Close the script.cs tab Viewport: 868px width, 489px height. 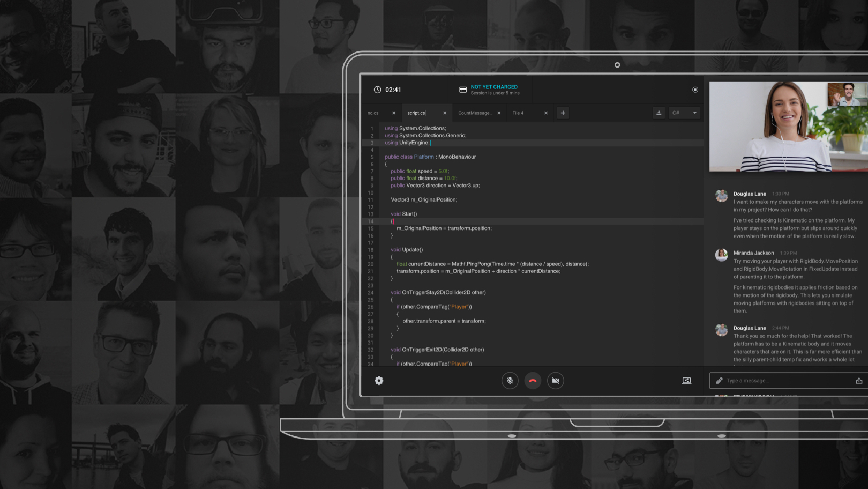445,113
